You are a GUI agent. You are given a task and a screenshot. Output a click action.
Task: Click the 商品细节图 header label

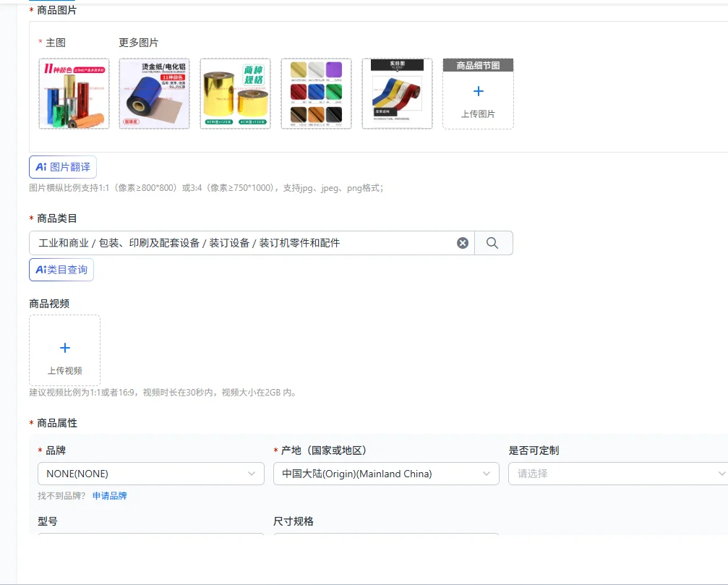[478, 66]
